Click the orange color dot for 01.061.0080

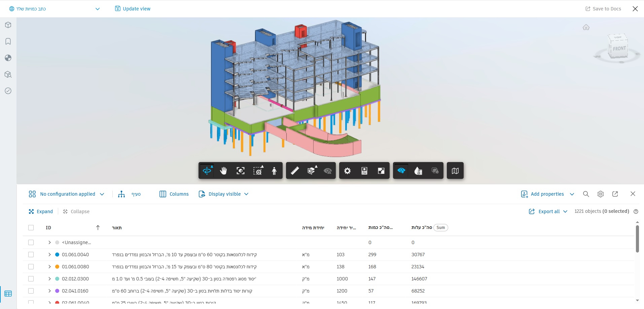[x=57, y=267]
